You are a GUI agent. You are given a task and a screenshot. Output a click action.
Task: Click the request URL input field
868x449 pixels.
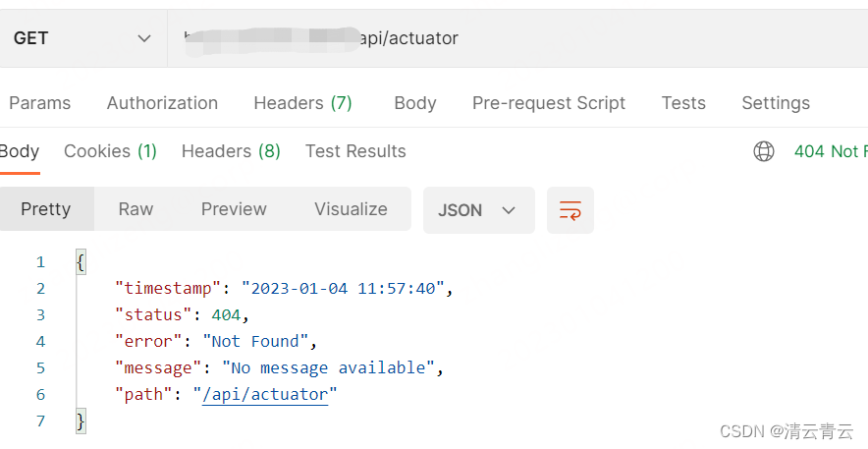coord(511,38)
